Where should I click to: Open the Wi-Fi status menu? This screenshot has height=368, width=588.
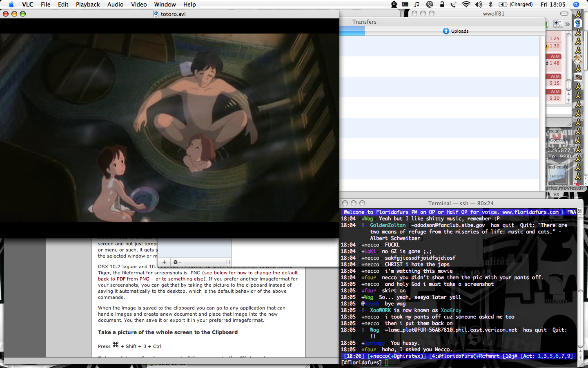coord(466,4)
